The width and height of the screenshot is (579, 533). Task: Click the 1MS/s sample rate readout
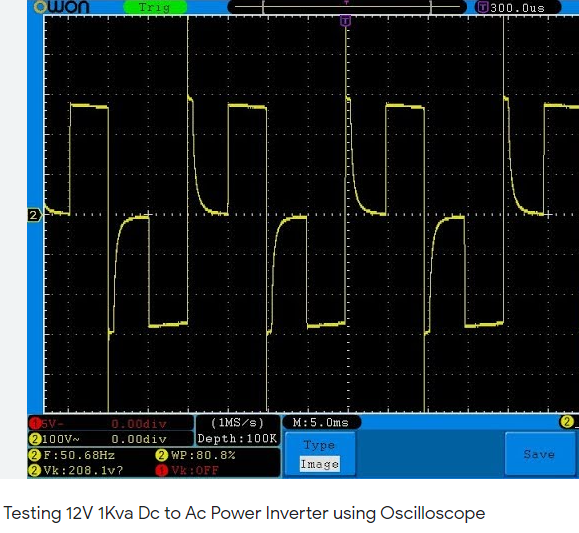pyautogui.click(x=237, y=423)
